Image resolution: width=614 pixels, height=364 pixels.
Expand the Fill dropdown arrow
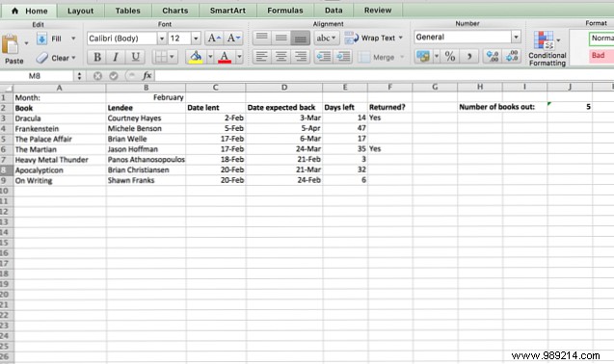(x=73, y=39)
